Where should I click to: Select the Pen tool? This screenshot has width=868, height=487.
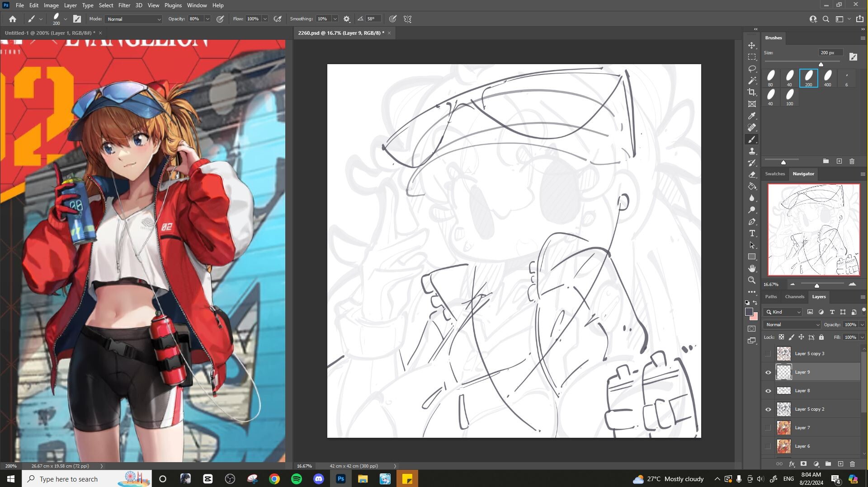pyautogui.click(x=752, y=222)
